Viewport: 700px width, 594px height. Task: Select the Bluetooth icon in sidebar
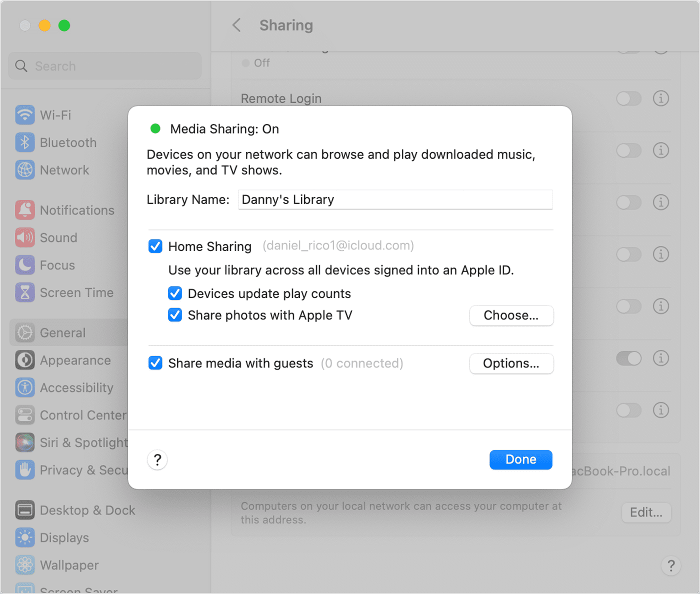coord(25,142)
